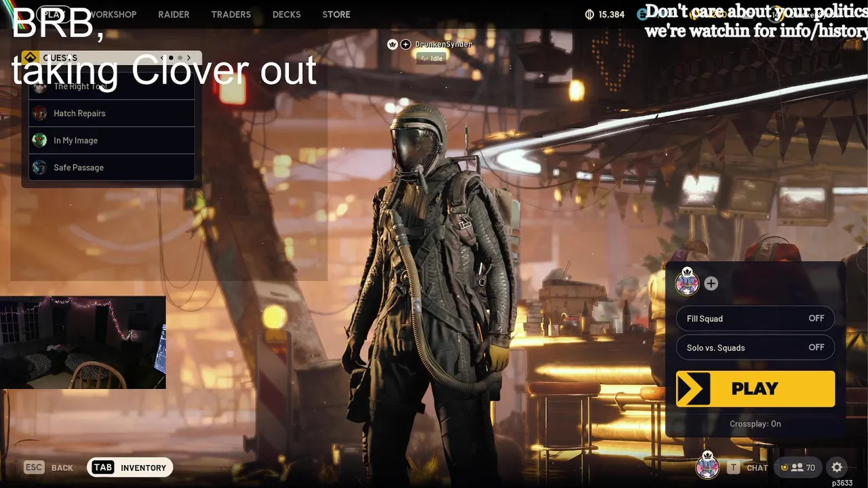Click the webcam overlay thumbnail
Image resolution: width=868 pixels, height=488 pixels.
click(x=83, y=342)
